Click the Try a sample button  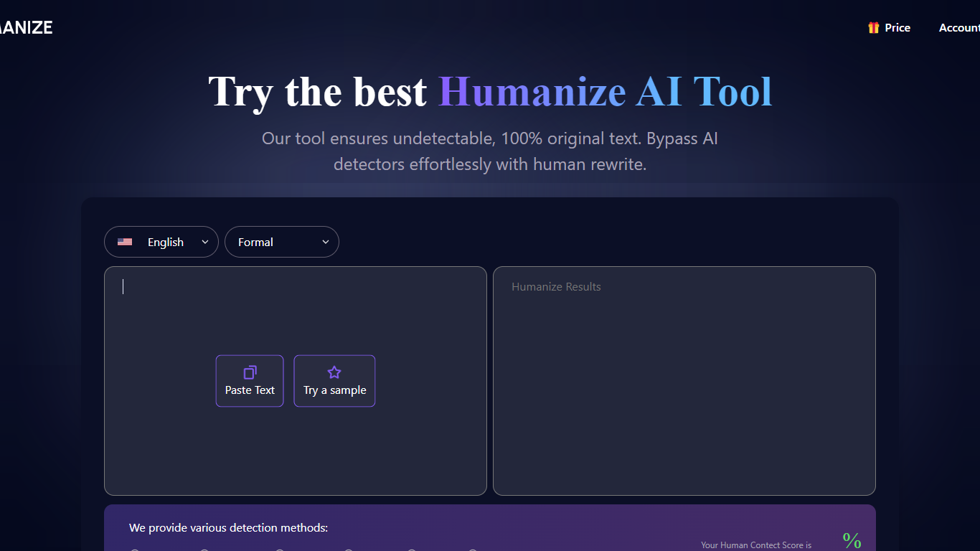click(x=334, y=381)
